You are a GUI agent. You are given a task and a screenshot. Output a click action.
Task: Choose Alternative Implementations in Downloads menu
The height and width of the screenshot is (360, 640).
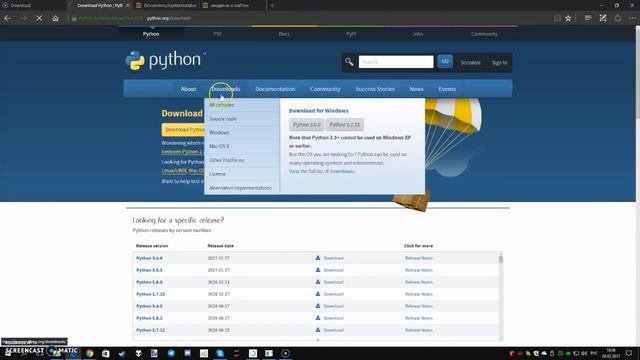(x=242, y=188)
